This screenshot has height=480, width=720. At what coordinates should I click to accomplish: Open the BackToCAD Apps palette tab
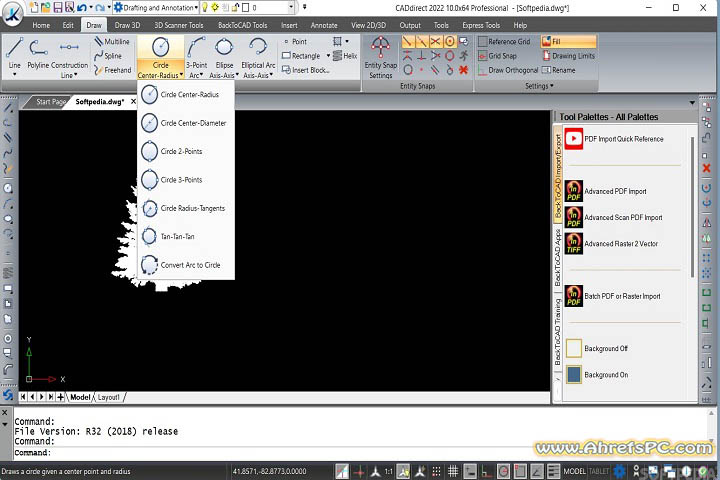[557, 257]
